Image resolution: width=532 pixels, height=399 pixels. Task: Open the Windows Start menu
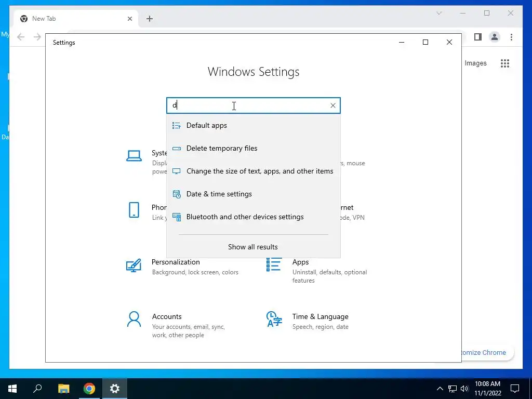(12, 389)
